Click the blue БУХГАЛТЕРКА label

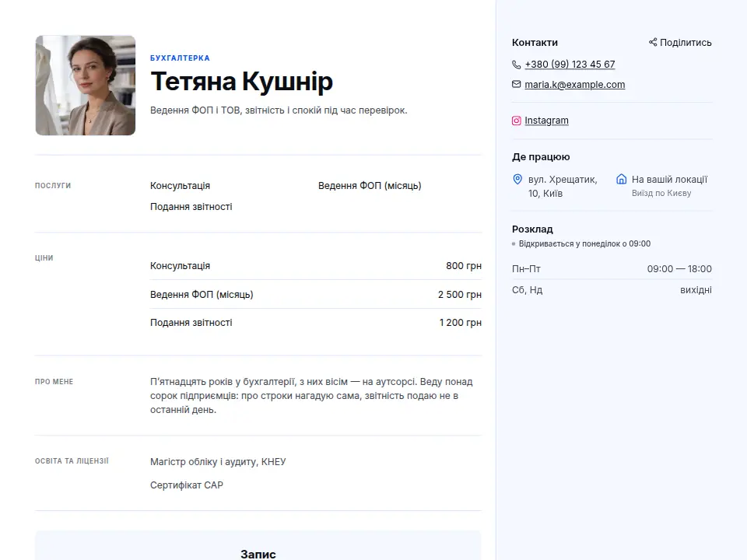coord(180,58)
